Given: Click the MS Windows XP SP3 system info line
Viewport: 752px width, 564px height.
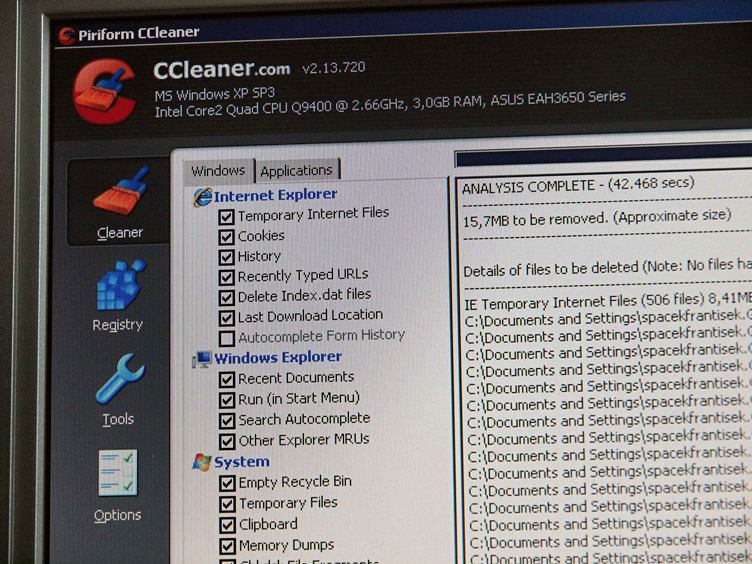Looking at the screenshot, I should point(214,94).
